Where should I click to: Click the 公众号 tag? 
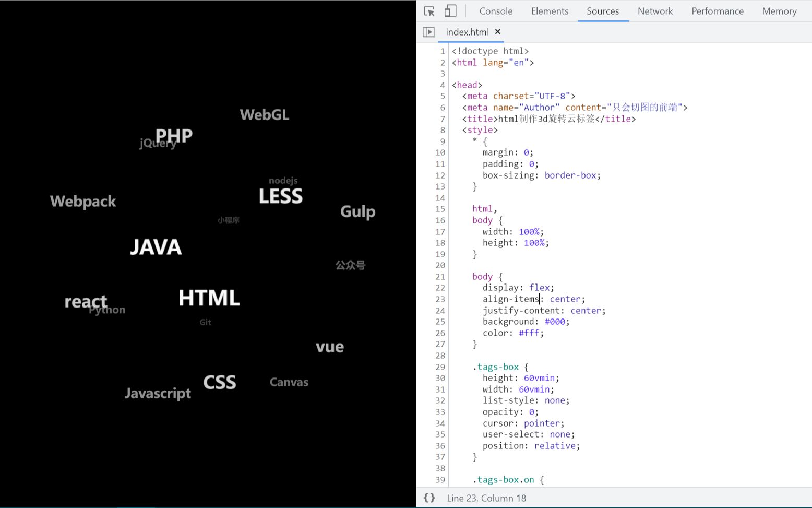(x=350, y=265)
